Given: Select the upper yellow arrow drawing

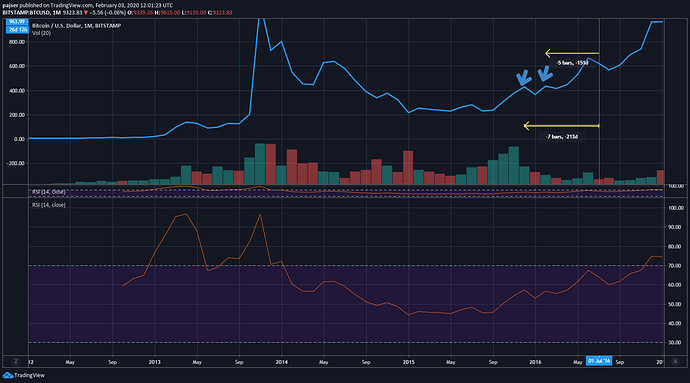Looking at the screenshot, I should pyautogui.click(x=572, y=53).
